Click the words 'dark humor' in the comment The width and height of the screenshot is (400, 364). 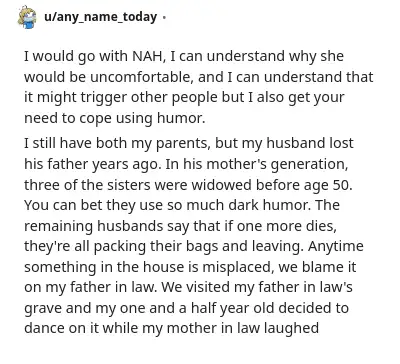(270, 205)
